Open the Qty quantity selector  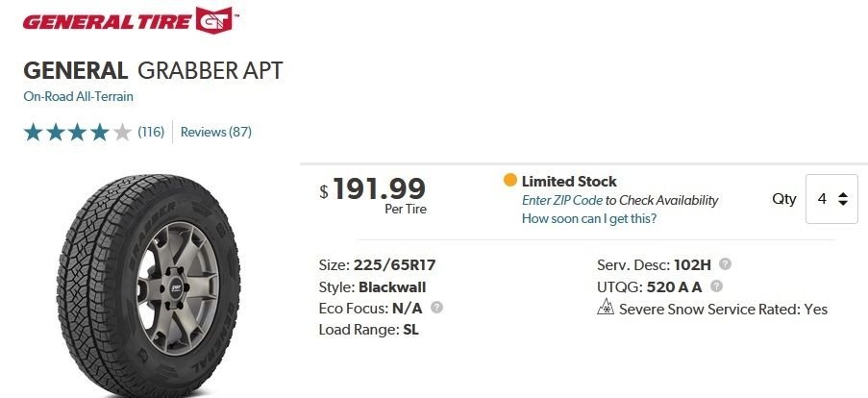coord(831,199)
